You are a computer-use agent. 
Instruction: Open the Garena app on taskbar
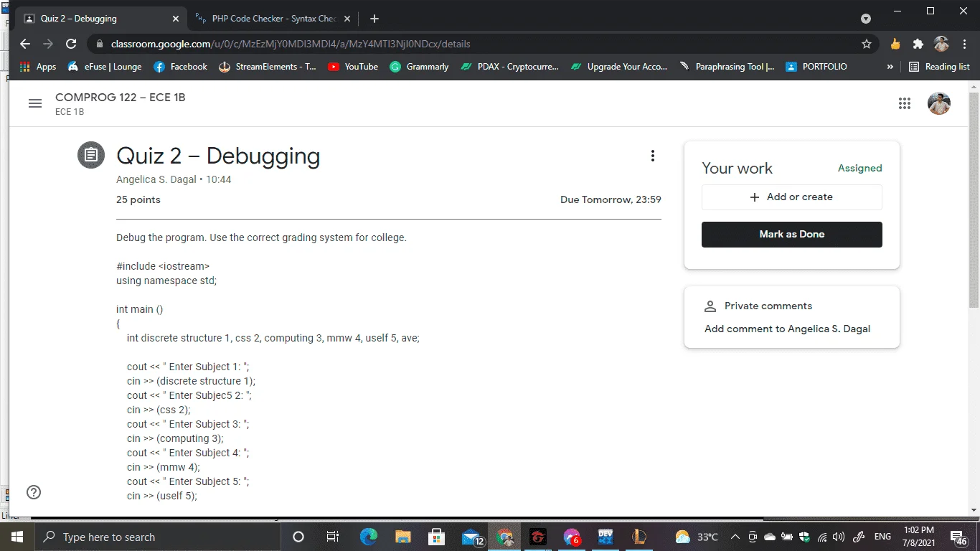(538, 537)
